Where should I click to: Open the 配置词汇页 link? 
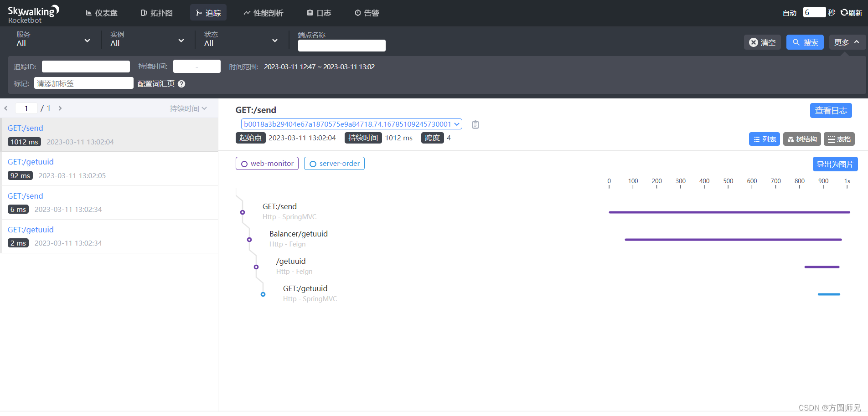point(156,84)
